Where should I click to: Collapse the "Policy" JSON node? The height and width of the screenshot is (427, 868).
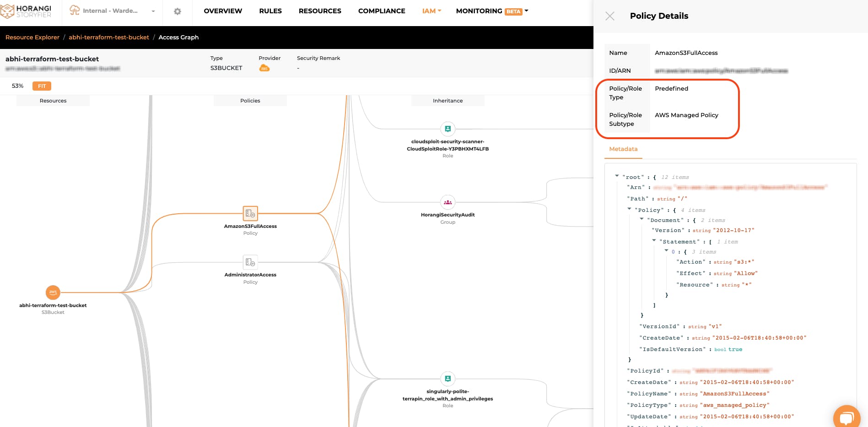click(629, 209)
